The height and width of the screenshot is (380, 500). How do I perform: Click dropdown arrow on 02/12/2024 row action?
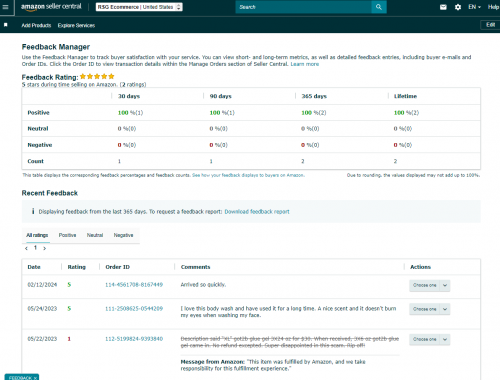coord(445,285)
